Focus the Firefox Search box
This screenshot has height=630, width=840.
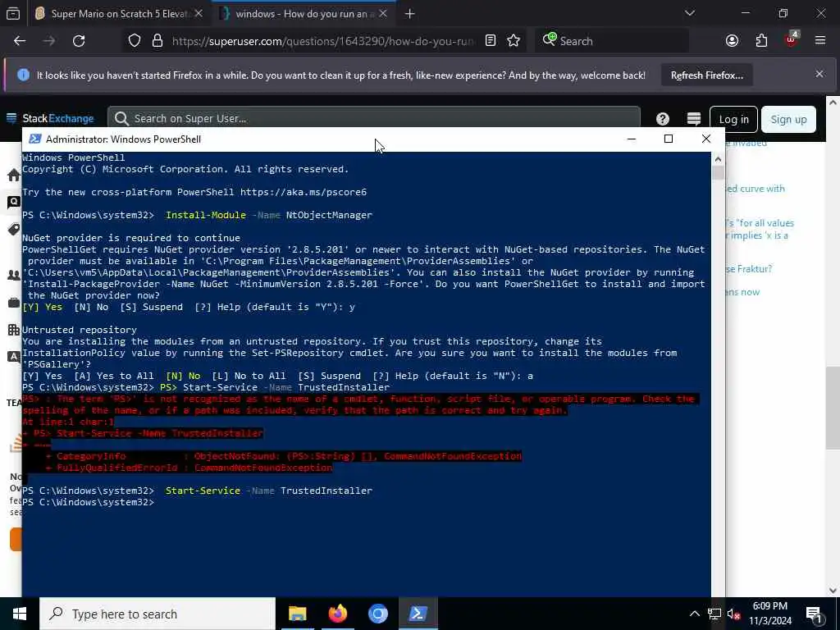click(x=611, y=41)
